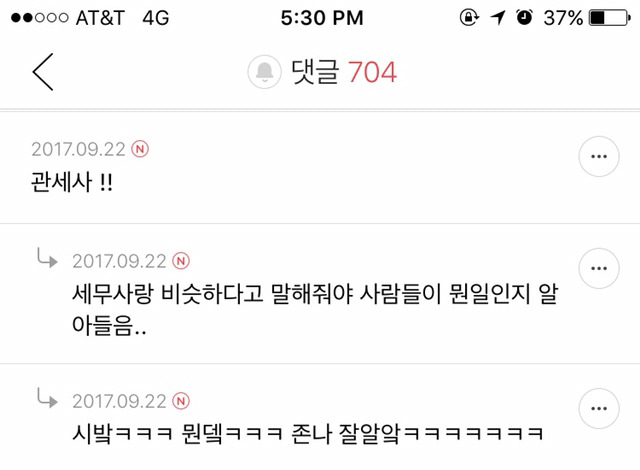The height and width of the screenshot is (470, 640).
Task: Click the date on the 세무사랑 reply
Action: pyautogui.click(x=119, y=261)
